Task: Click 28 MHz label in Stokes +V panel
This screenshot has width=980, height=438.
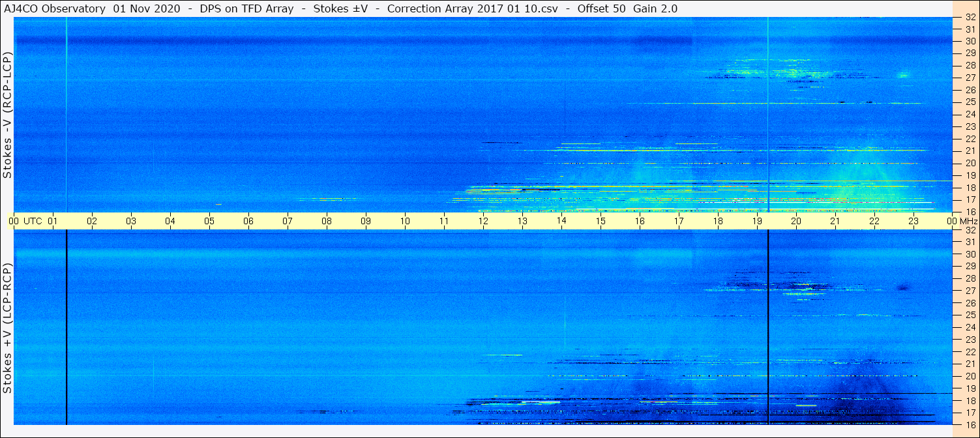Action: coord(970,279)
